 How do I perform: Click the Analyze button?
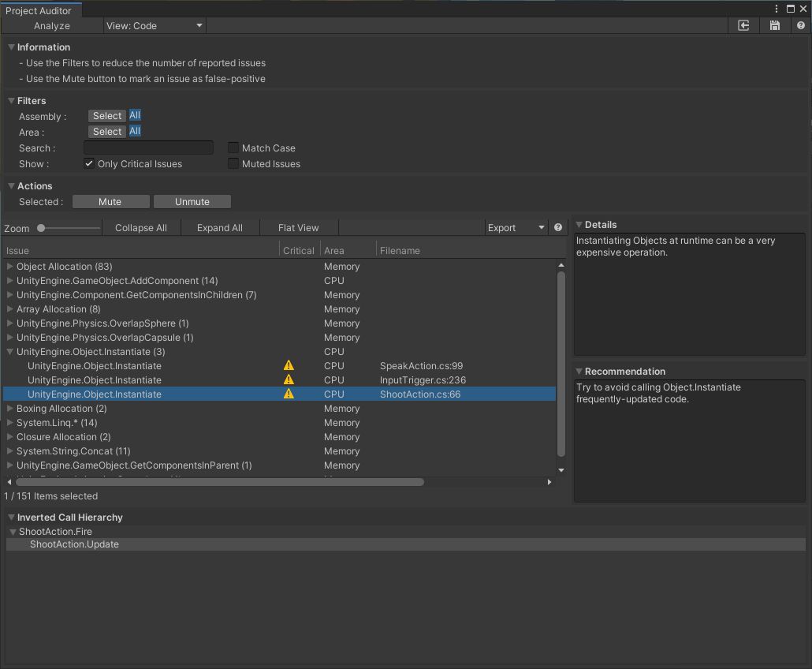(x=52, y=25)
